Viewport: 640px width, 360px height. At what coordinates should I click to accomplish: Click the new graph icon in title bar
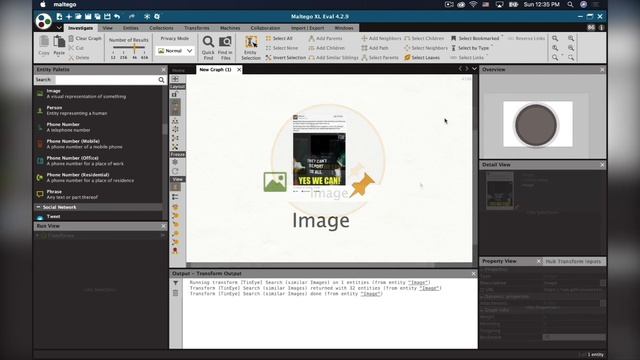pyautogui.click(x=59, y=16)
